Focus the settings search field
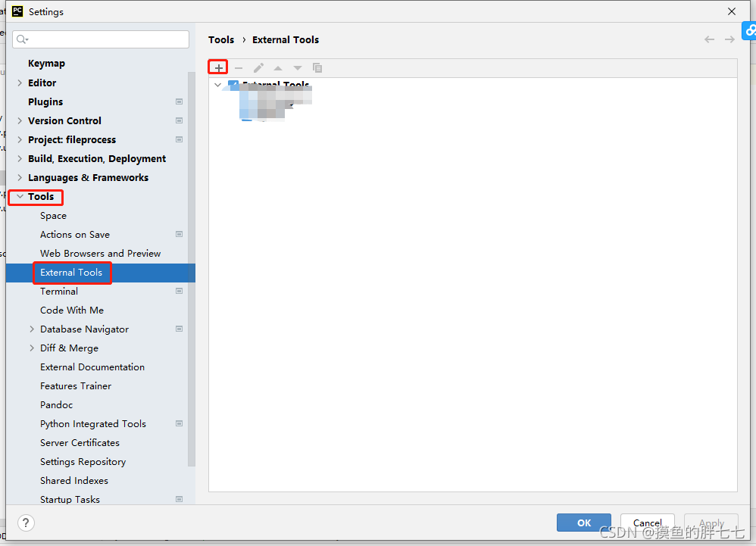Viewport: 756px width, 546px height. point(101,39)
